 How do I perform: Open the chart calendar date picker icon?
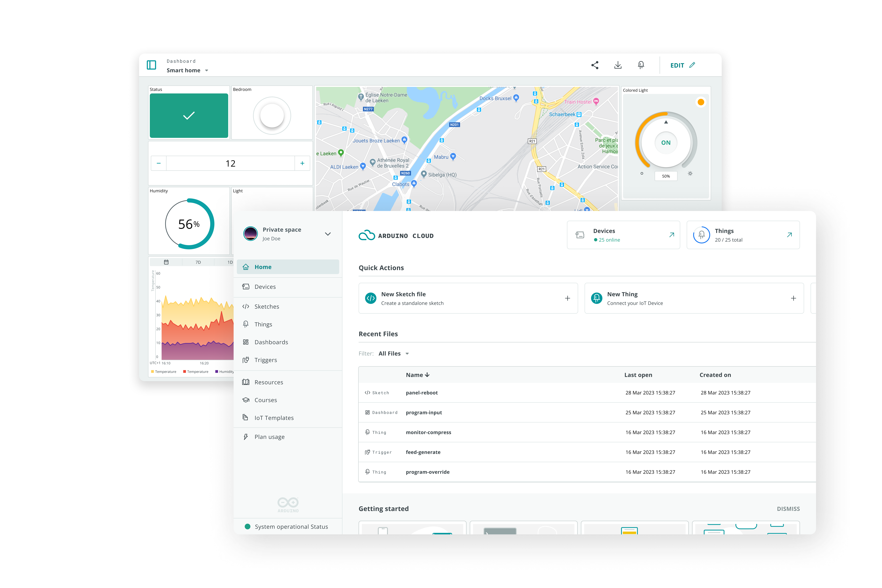click(x=166, y=262)
